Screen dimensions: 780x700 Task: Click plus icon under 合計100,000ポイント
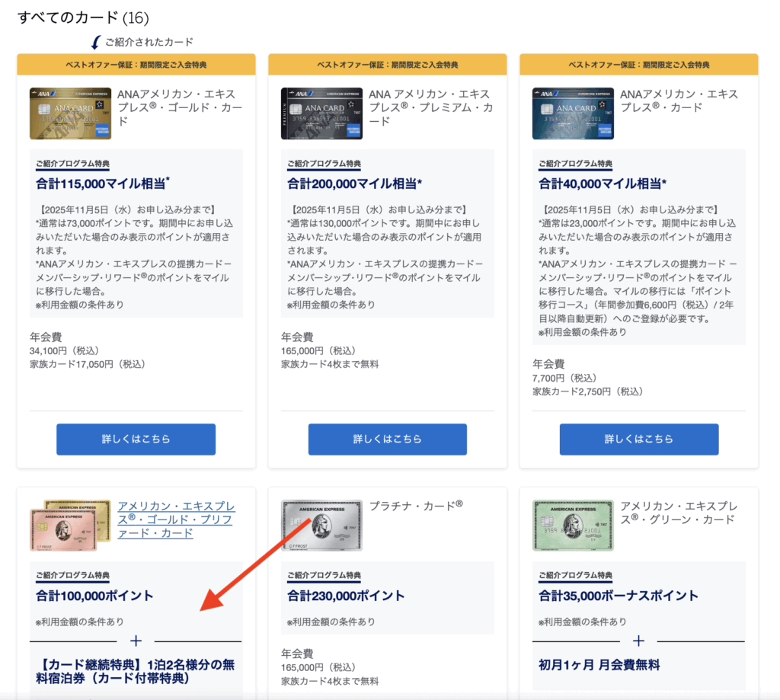pos(136,641)
